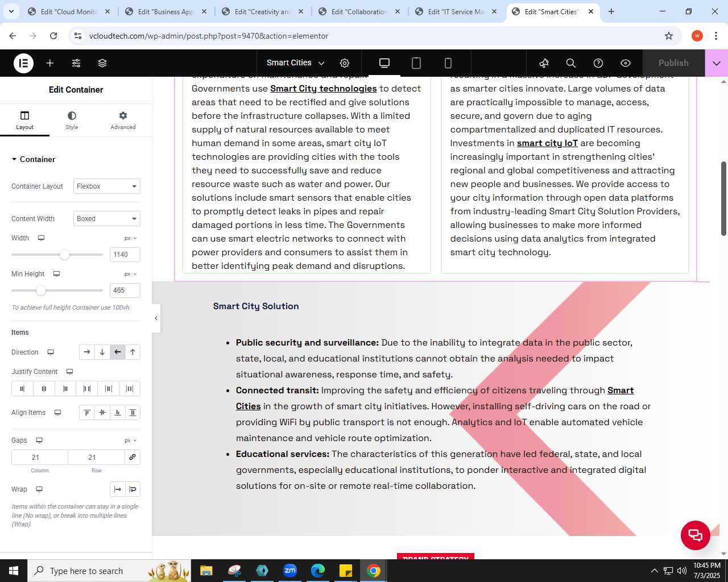
Task: Select the Advanced tab
Action: 123,120
